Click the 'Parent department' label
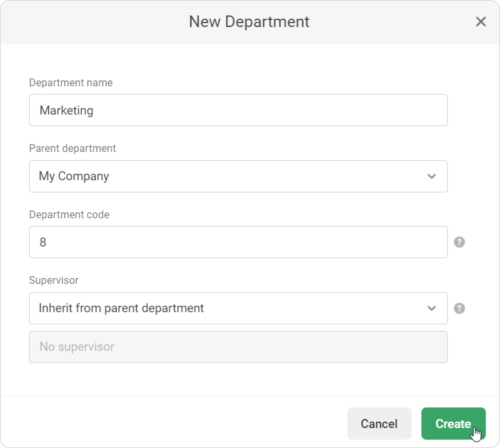The image size is (500, 448). coord(72,148)
